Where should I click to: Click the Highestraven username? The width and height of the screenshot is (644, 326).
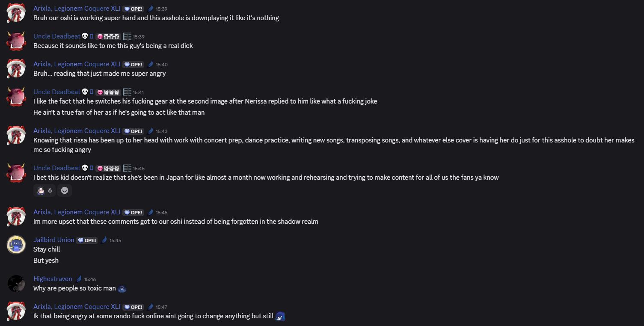pyautogui.click(x=53, y=279)
